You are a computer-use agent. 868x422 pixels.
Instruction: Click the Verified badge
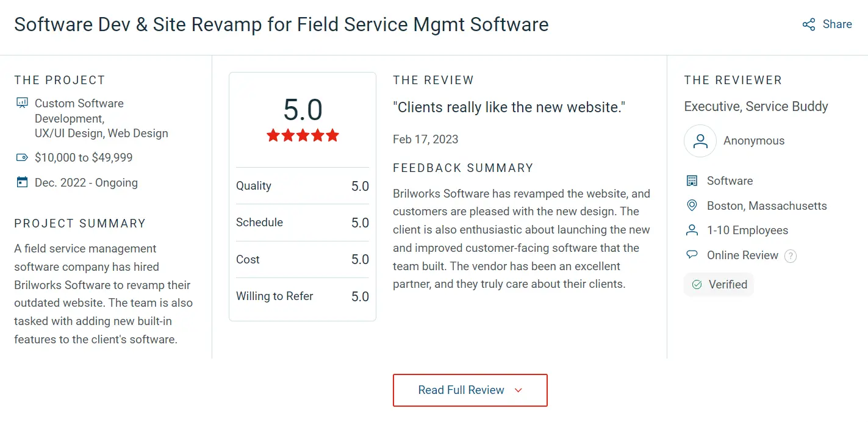tap(719, 284)
